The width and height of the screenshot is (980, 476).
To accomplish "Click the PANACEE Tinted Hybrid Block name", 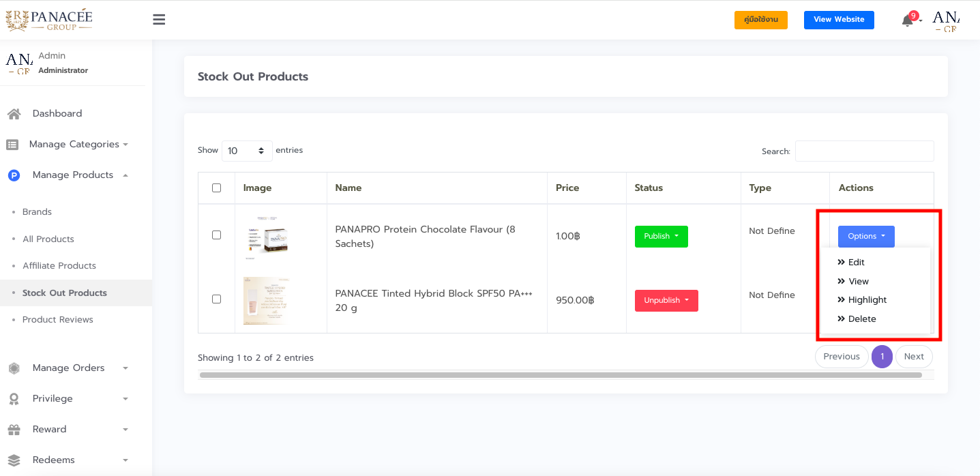I will 434,301.
